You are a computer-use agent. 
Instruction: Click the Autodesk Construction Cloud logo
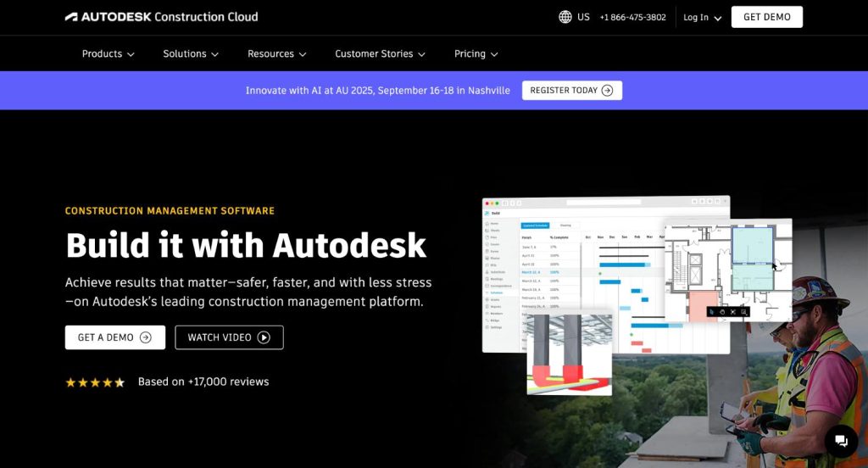[161, 17]
